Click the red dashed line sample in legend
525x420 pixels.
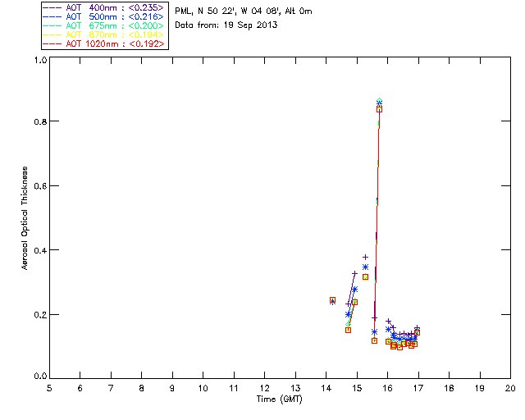tap(52, 43)
